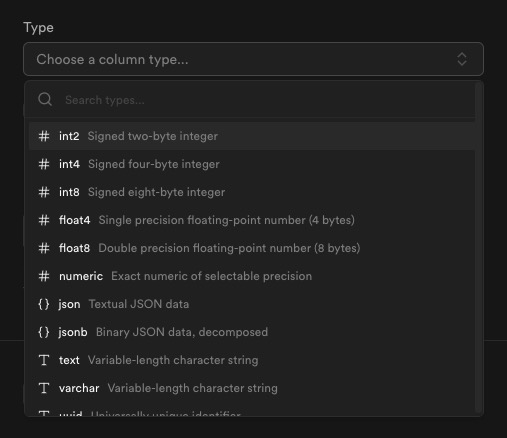The width and height of the screenshot is (507, 438).
Task: Click the hash icon beside int8
Action: [x=44, y=192]
